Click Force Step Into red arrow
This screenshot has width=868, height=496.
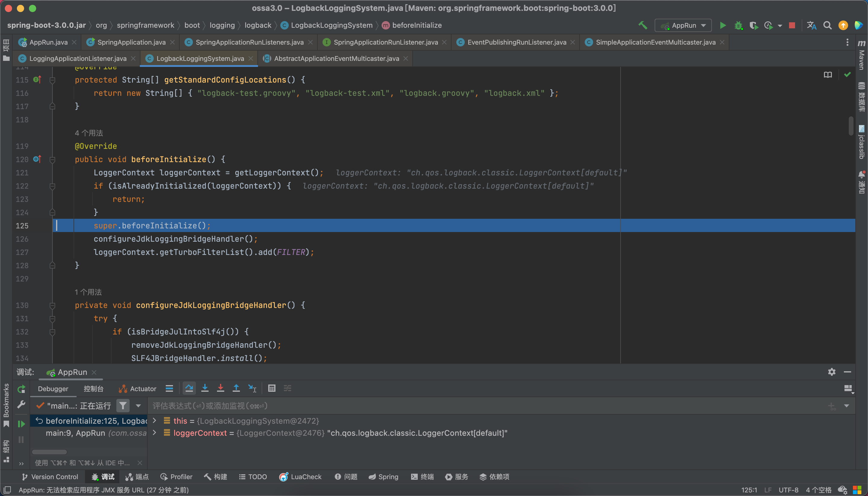point(220,388)
